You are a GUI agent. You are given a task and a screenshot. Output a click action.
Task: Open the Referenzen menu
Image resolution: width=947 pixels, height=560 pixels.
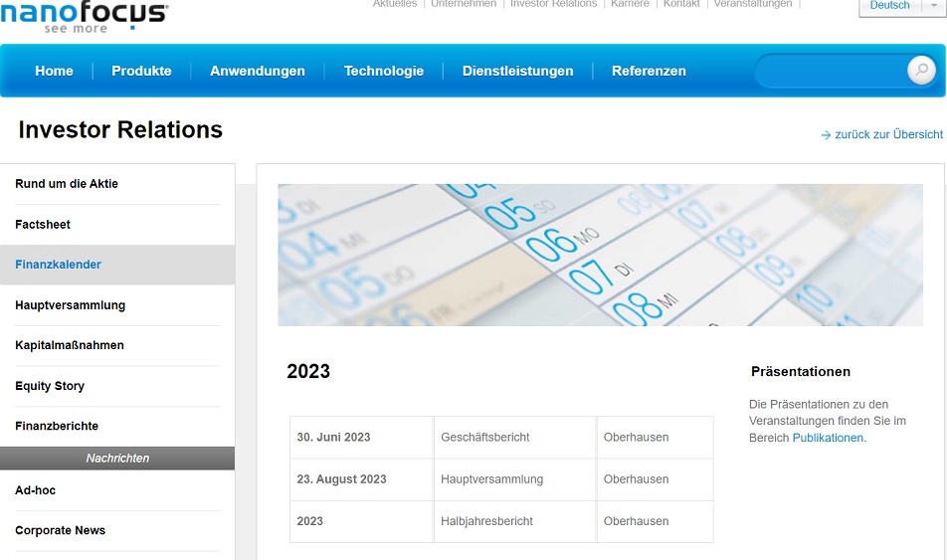pyautogui.click(x=649, y=71)
